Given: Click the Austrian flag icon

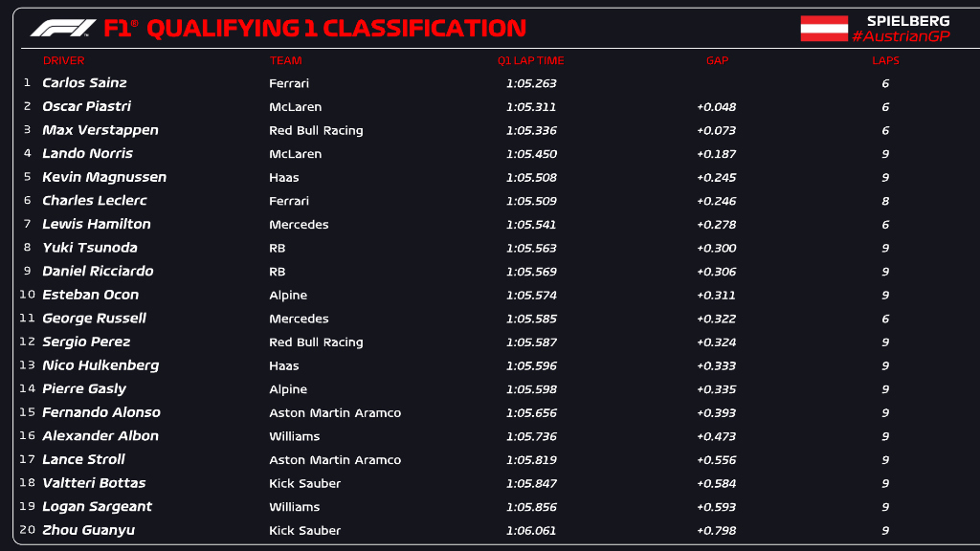Looking at the screenshot, I should point(824,29).
